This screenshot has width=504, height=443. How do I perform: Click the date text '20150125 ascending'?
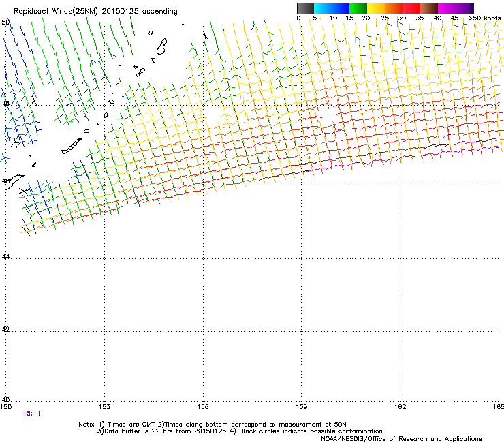coord(140,12)
